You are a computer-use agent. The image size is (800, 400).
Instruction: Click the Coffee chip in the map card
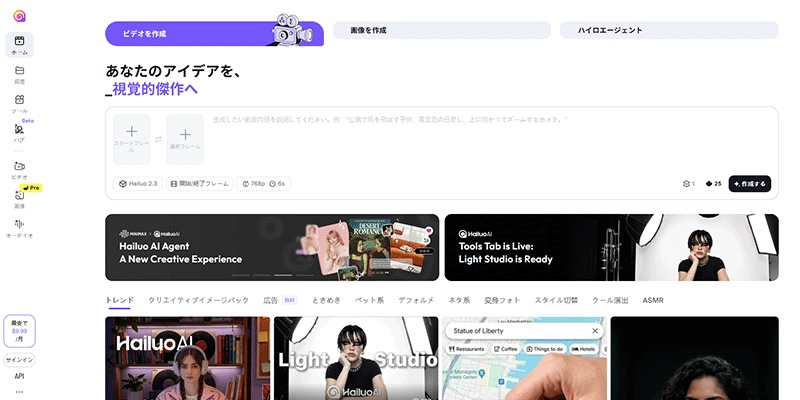tap(506, 349)
